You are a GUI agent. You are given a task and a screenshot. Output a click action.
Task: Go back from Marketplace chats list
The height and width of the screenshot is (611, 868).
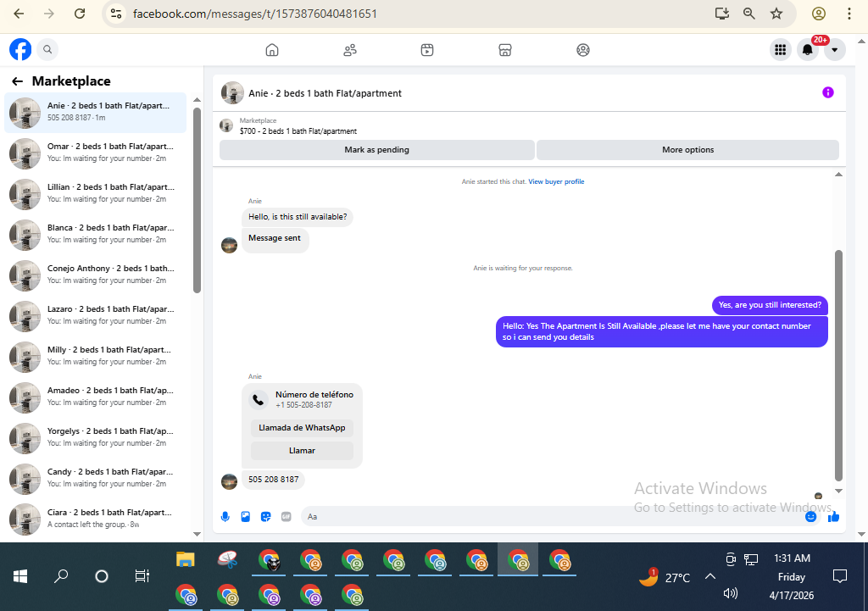click(x=17, y=81)
